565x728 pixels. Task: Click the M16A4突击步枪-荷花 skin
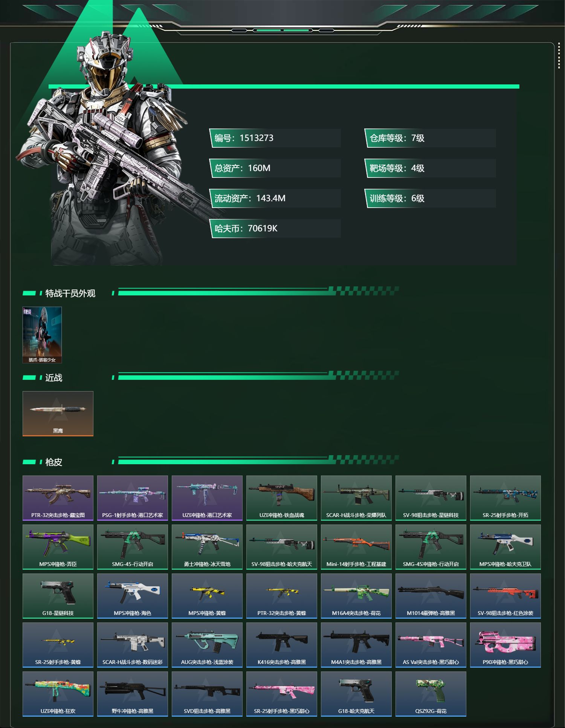[356, 596]
